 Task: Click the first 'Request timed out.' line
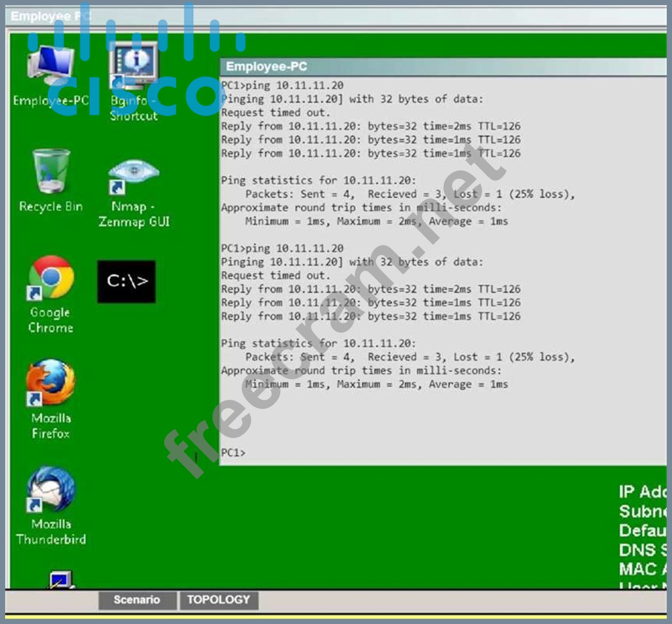276,113
